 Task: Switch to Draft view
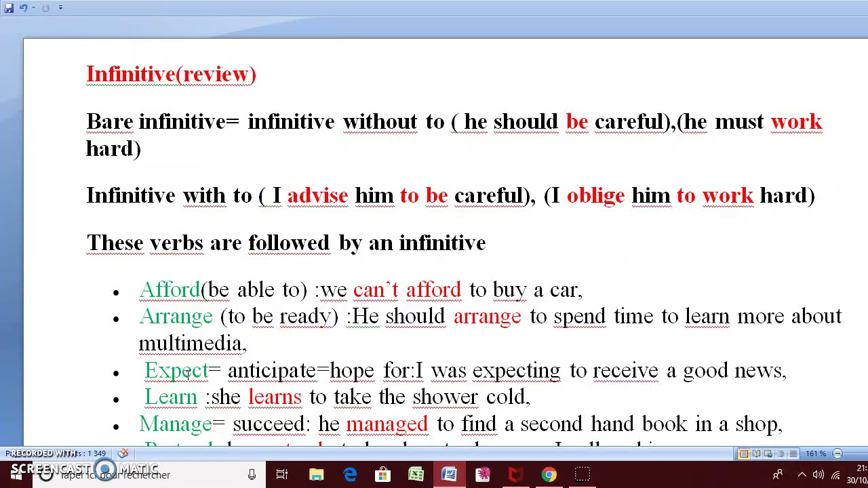[793, 453]
